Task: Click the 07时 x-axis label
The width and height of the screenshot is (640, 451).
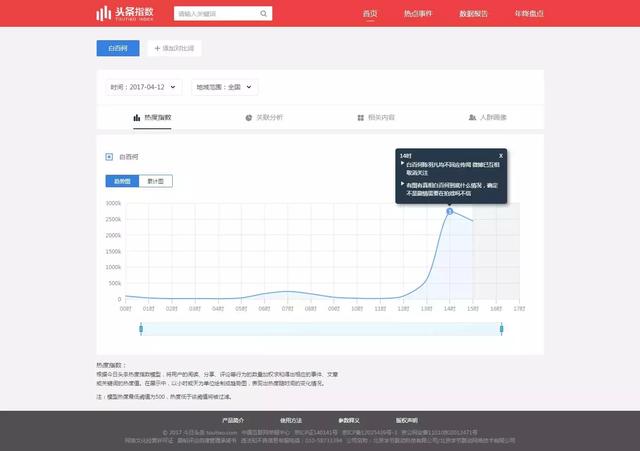Action: pyautogui.click(x=287, y=309)
